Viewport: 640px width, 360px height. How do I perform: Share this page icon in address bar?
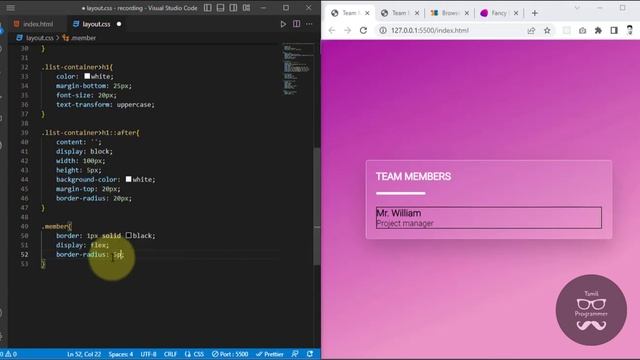[x=531, y=30]
